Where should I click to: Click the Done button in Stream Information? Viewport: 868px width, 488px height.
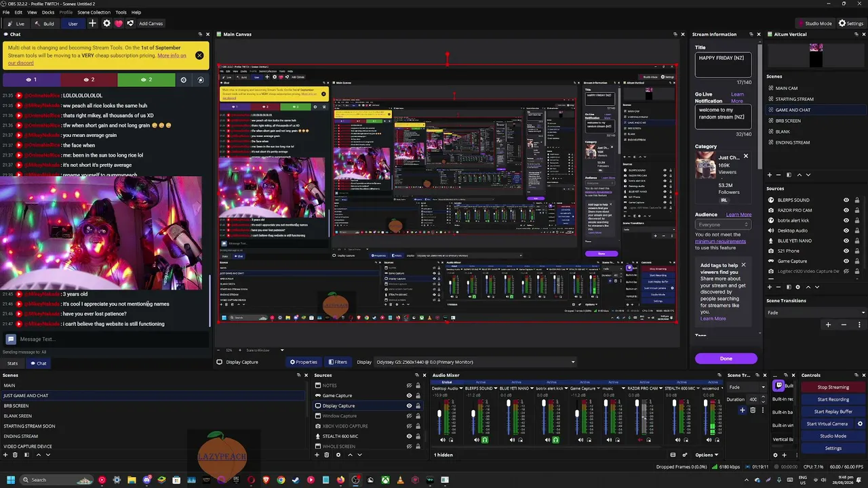(726, 358)
